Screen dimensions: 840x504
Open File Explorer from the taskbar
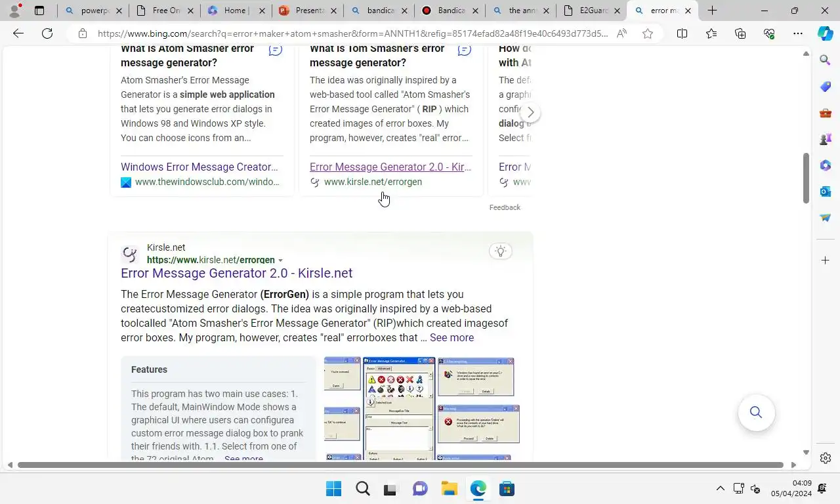pyautogui.click(x=449, y=489)
